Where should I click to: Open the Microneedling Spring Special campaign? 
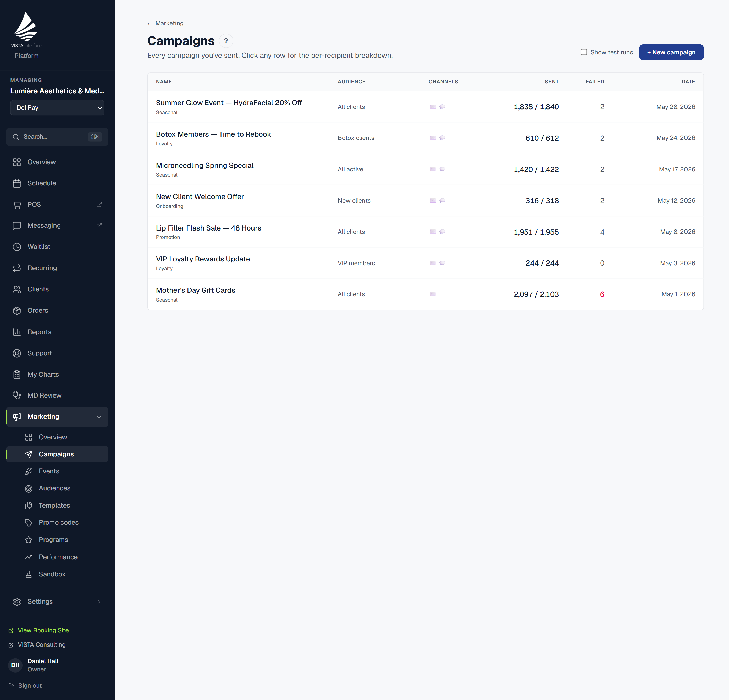click(425, 170)
